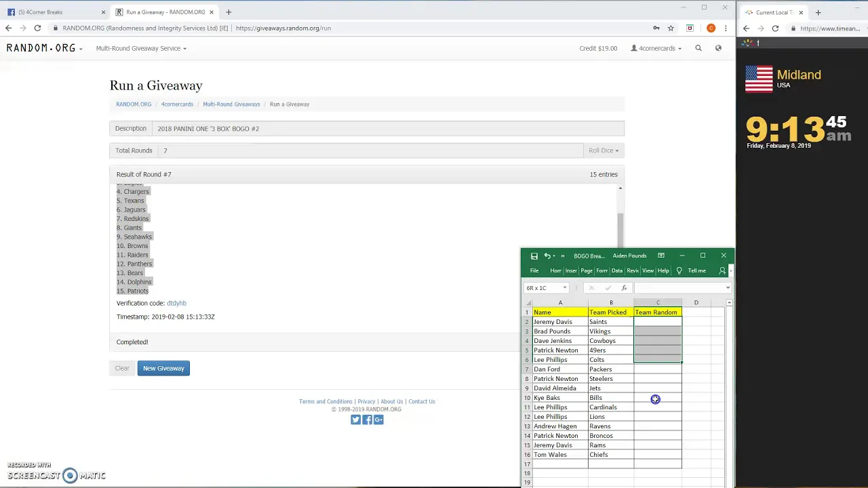Viewport: 868px width, 488px height.
Task: Open the Excel File menu
Action: click(x=534, y=270)
